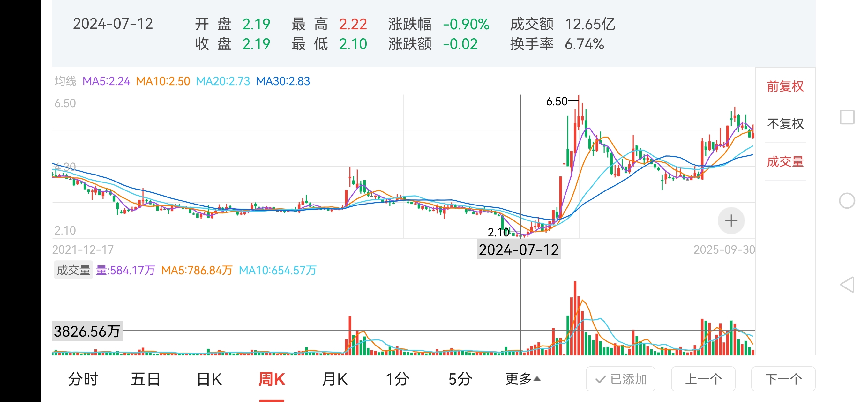Image resolution: width=868 pixels, height=402 pixels.
Task: Select 不复权 price adjustment option
Action: [x=785, y=124]
